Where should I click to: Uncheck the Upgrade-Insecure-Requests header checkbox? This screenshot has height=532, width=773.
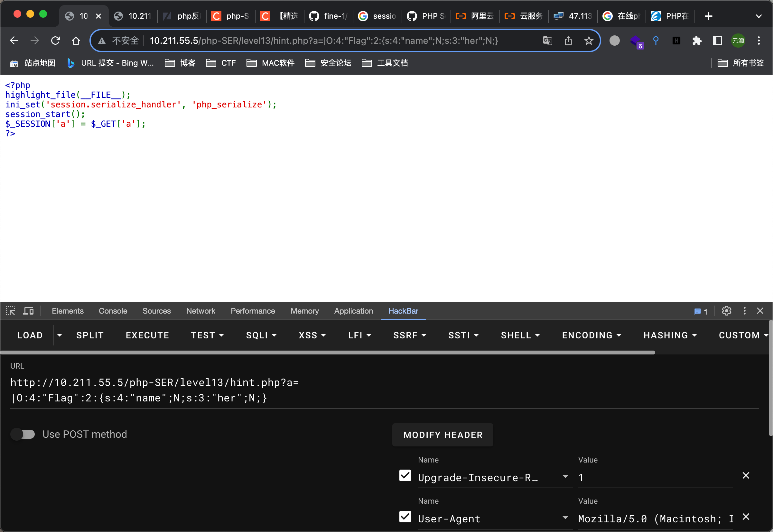pyautogui.click(x=405, y=476)
